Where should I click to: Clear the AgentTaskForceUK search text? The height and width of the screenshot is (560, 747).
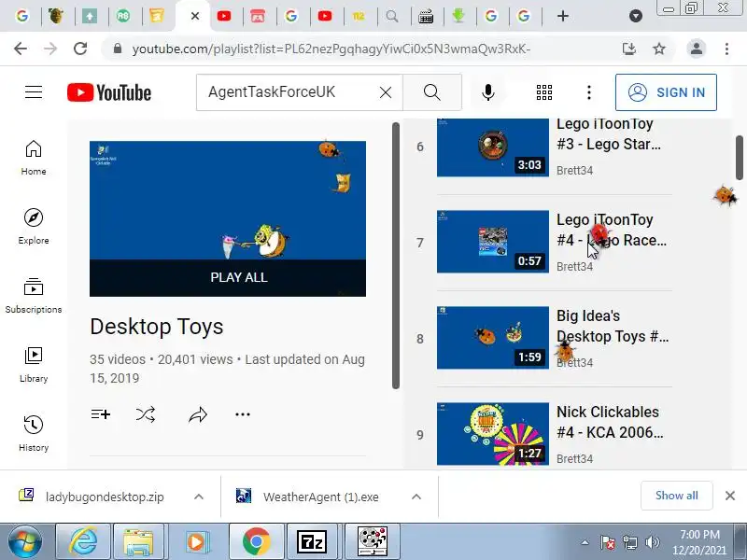(x=386, y=92)
